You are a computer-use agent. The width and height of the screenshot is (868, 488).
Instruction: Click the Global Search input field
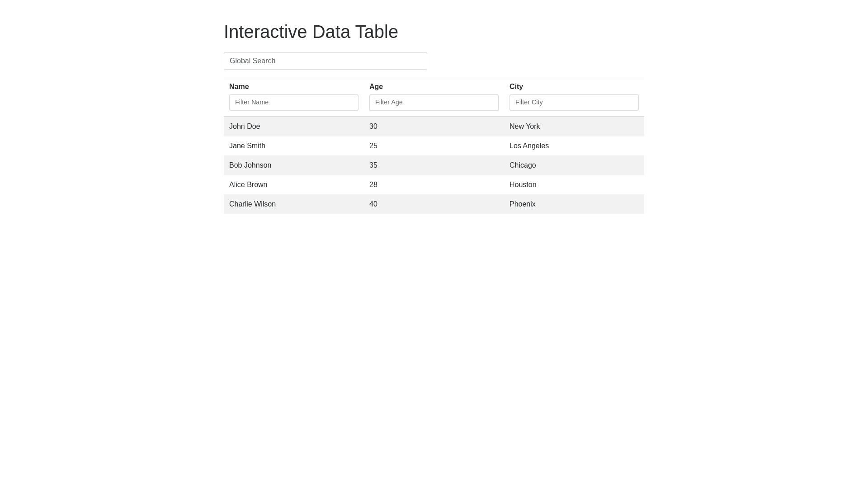(325, 61)
